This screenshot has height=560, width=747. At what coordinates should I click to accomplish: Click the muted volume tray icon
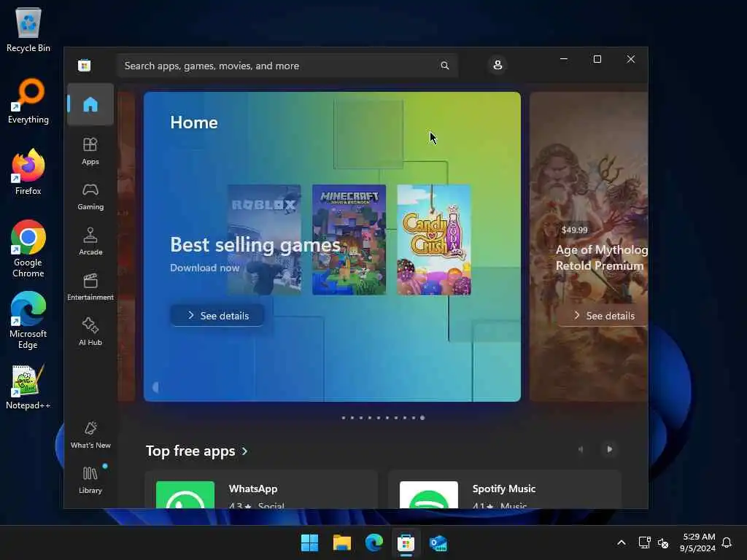click(x=662, y=542)
